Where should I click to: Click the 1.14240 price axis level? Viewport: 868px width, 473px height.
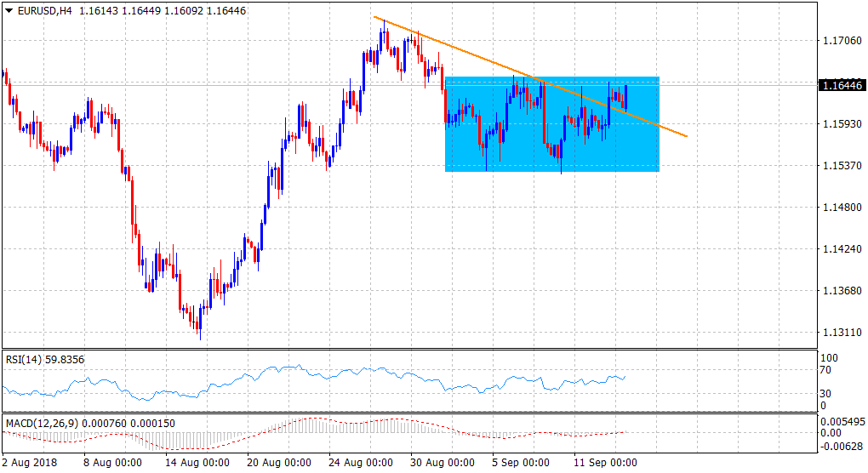tap(840, 249)
